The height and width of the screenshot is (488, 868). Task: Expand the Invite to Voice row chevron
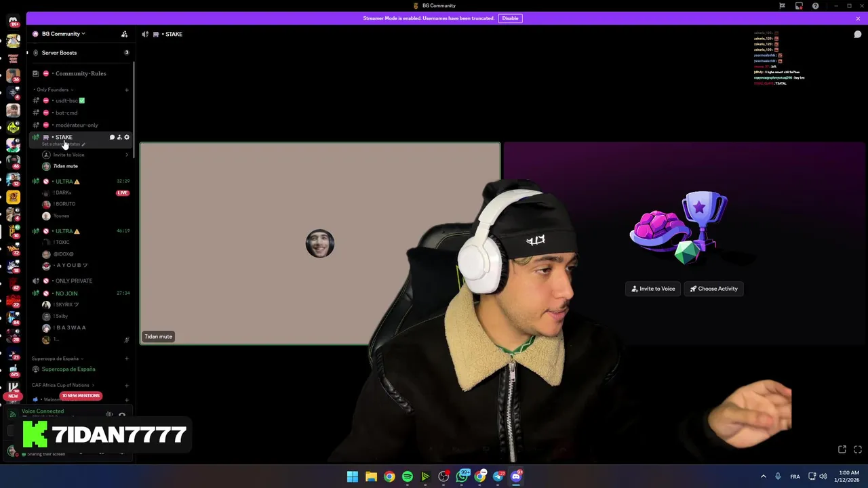click(127, 155)
